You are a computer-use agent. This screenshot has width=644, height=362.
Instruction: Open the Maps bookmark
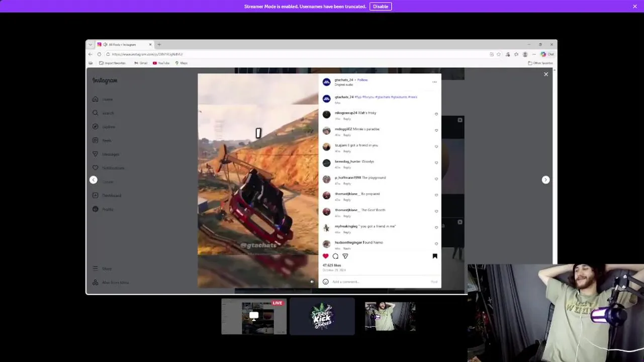point(181,63)
